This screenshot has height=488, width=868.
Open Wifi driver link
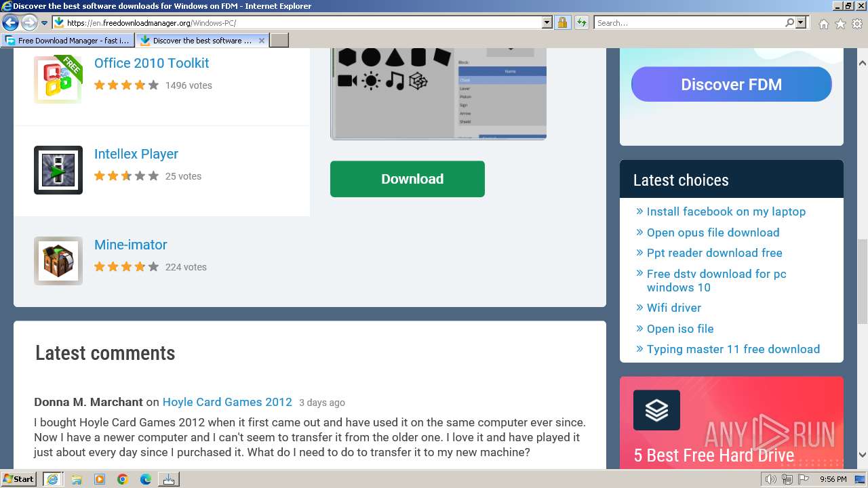click(673, 308)
